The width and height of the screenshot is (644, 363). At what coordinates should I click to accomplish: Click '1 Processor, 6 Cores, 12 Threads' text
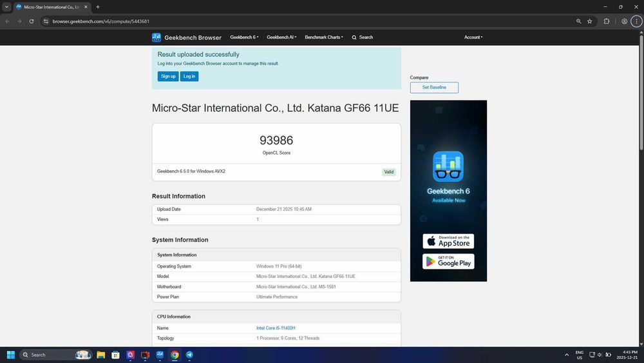coord(288,338)
